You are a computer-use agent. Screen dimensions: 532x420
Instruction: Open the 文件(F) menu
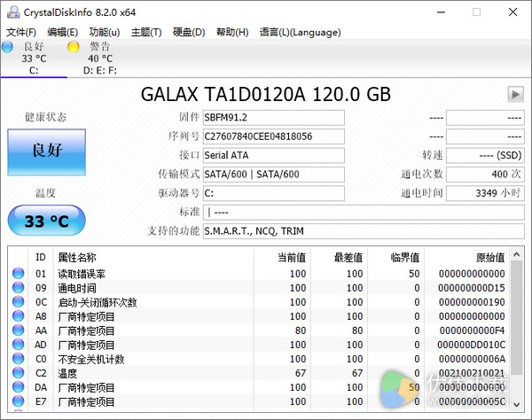21,32
